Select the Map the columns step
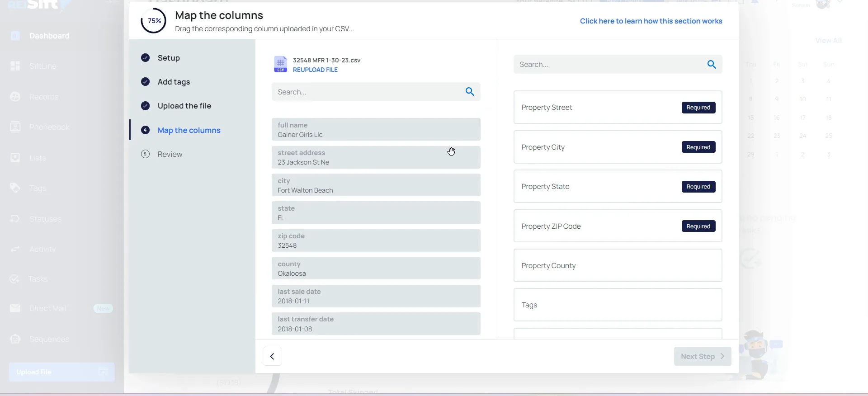 point(189,130)
